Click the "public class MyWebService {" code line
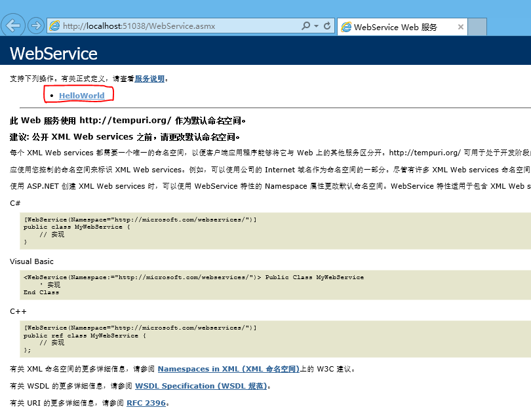 click(x=77, y=227)
